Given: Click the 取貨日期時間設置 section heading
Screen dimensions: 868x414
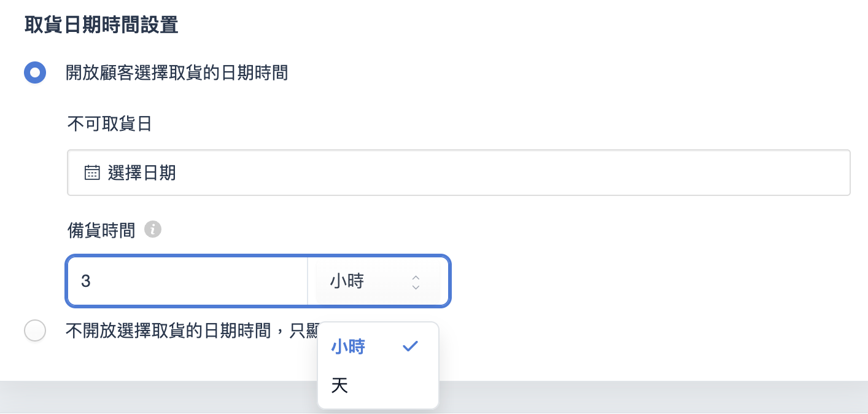Looking at the screenshot, I should point(101,26).
